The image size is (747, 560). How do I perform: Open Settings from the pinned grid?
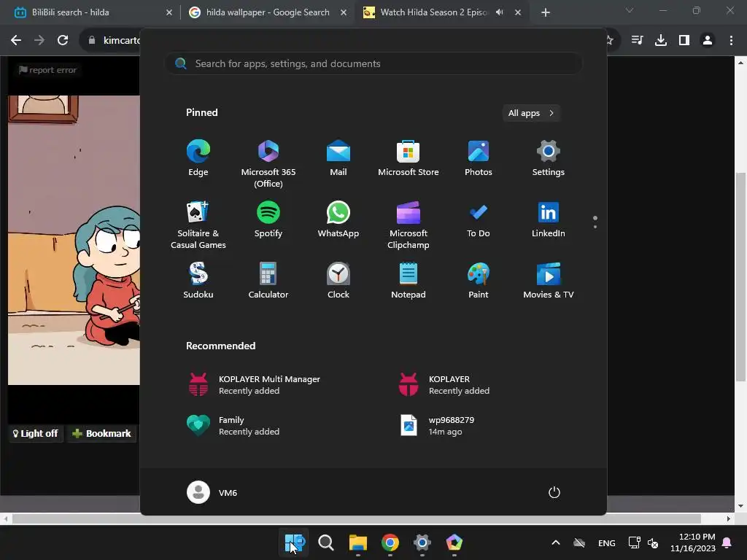tap(549, 158)
